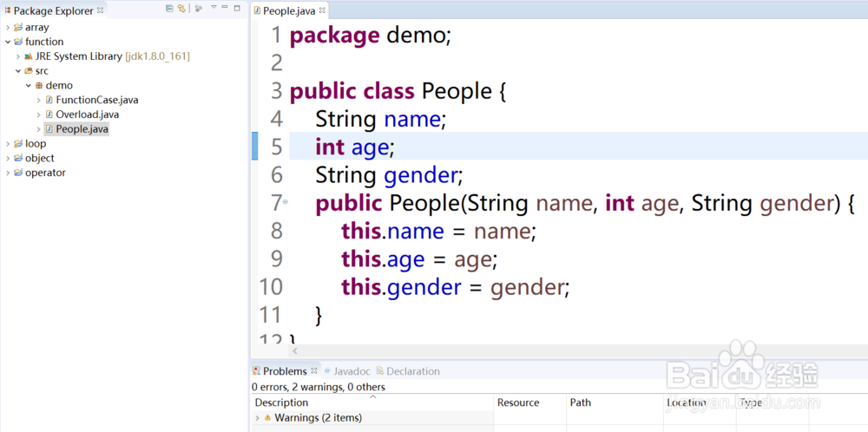The height and width of the screenshot is (432, 868).
Task: Switch to the Declaration tab
Action: tap(407, 371)
